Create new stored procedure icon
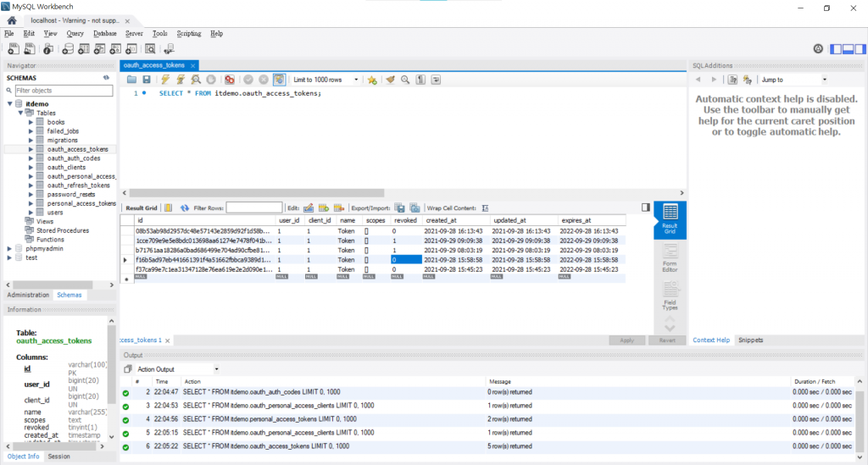Screen dimensions: 868x465 point(115,49)
